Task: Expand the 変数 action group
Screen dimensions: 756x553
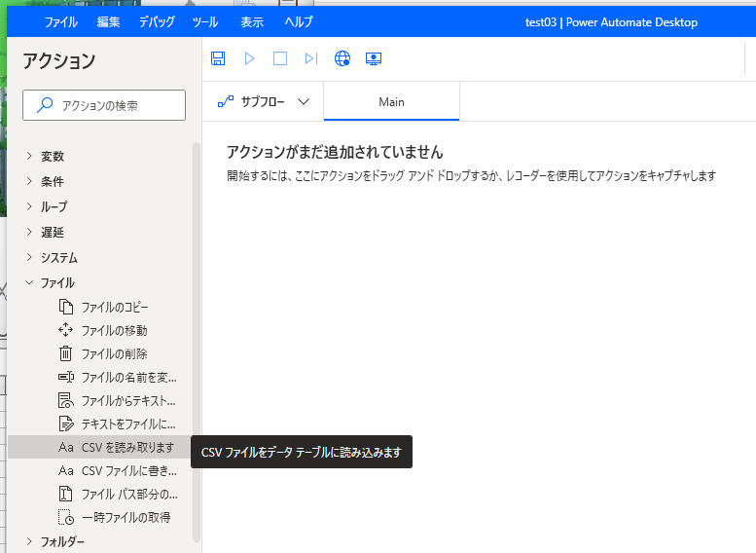Action: 29,156
